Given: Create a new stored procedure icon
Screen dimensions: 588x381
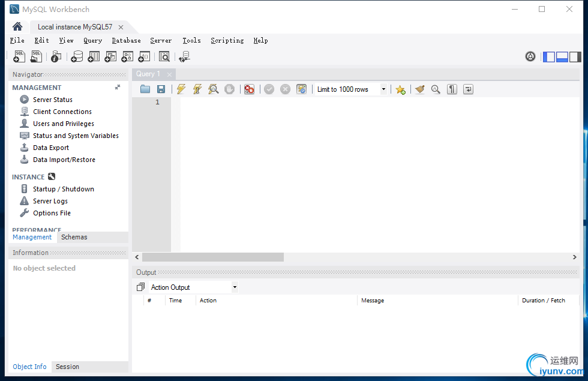Looking at the screenshot, I should coord(127,56).
